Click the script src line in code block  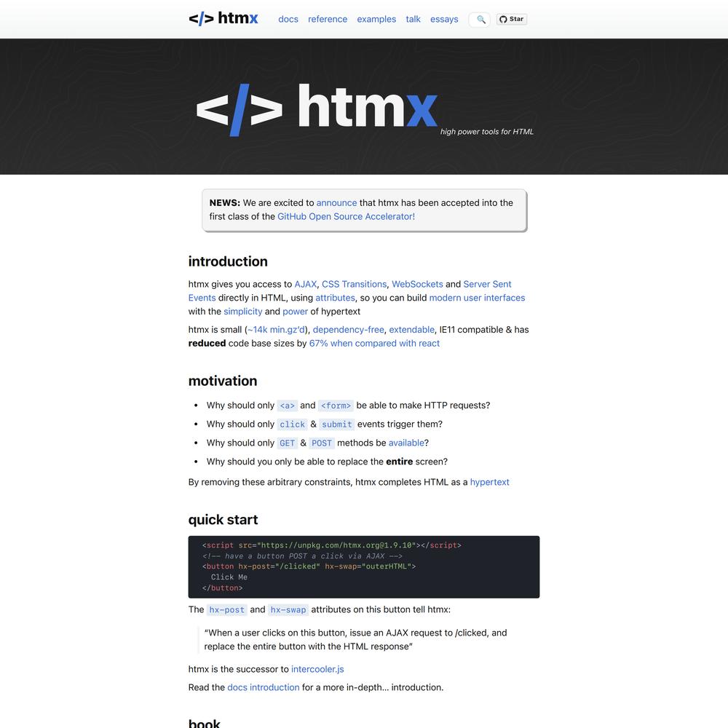[x=331, y=545]
